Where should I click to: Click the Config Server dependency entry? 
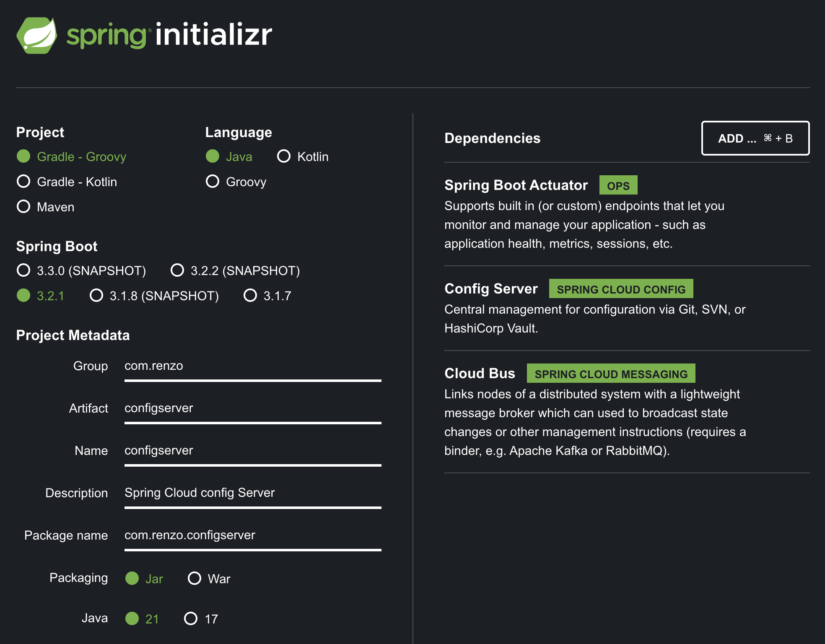491,289
